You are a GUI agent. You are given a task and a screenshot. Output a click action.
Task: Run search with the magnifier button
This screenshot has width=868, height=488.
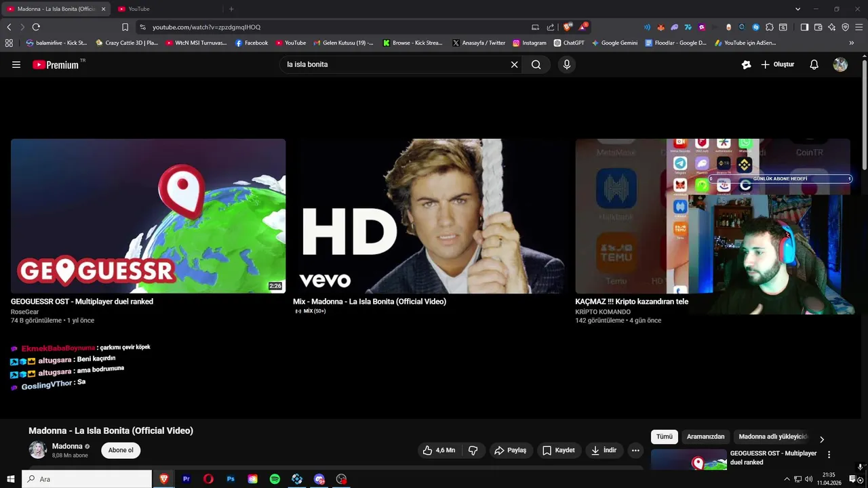click(x=536, y=64)
